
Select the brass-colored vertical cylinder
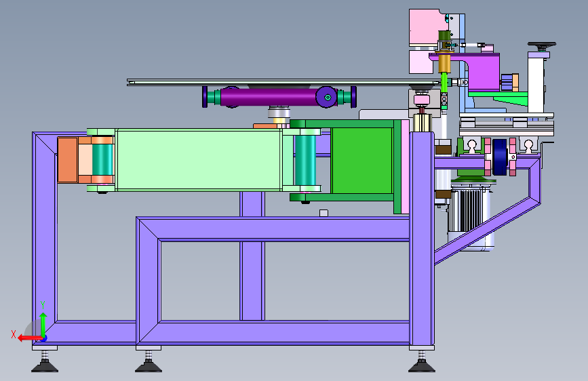coord(444,64)
